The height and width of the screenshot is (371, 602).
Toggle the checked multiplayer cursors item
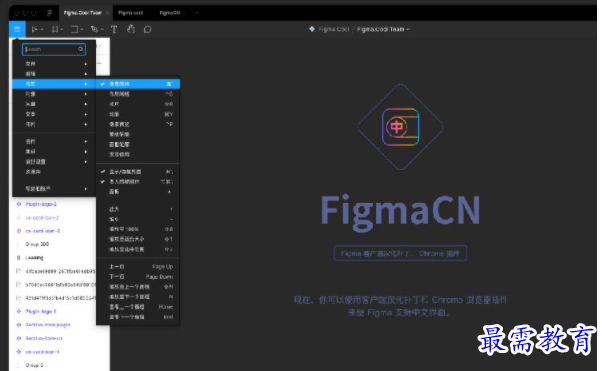click(138, 182)
